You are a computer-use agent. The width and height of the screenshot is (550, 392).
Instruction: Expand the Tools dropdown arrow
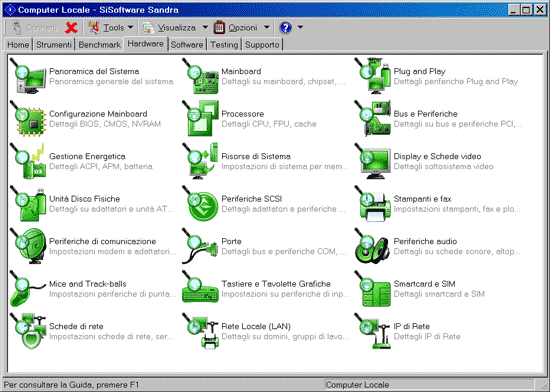pyautogui.click(x=130, y=27)
